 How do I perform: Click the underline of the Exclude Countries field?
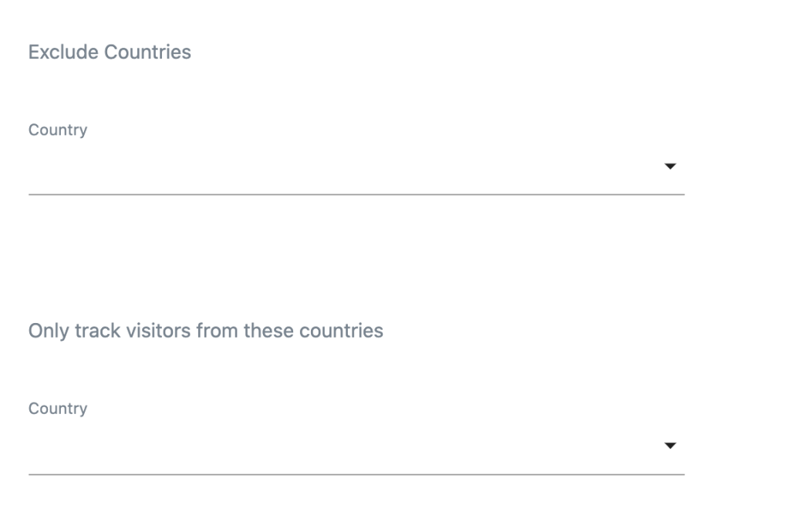356,194
